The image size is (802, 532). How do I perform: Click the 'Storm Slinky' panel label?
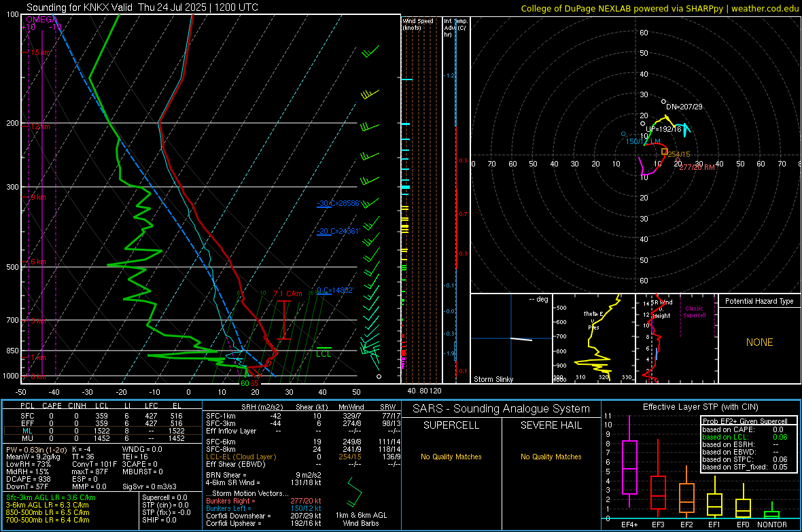(x=493, y=379)
